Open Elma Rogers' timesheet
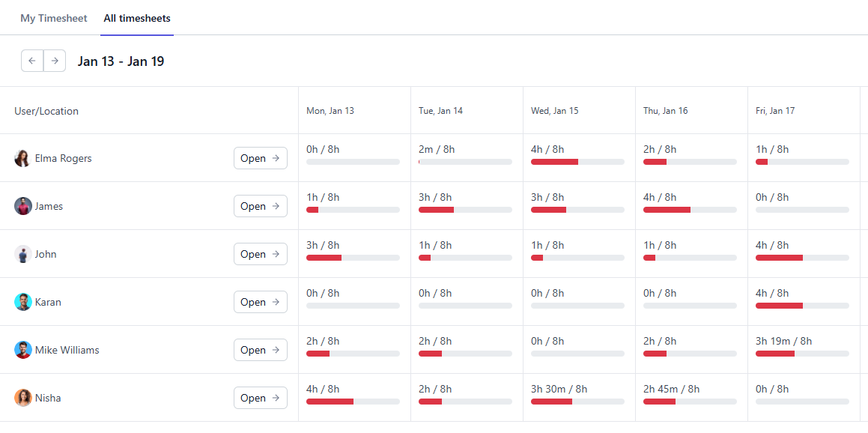The width and height of the screenshot is (868, 433). tap(260, 158)
